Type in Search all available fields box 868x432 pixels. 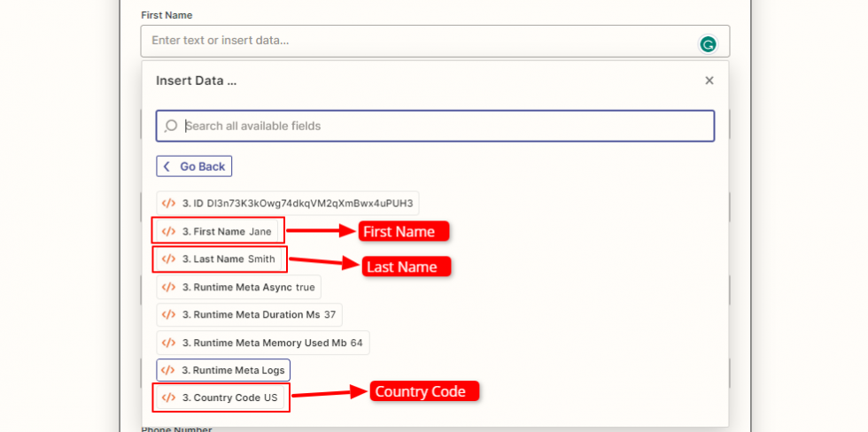(443, 126)
